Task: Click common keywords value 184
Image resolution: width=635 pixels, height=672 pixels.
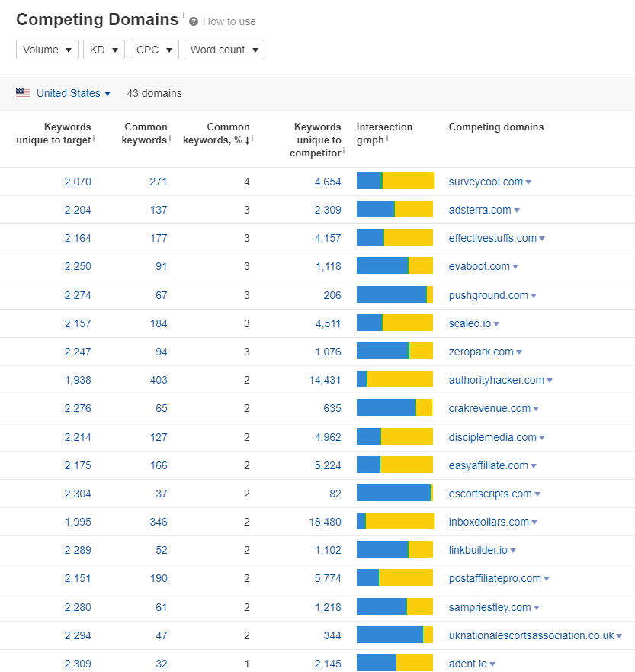Action: click(x=159, y=323)
